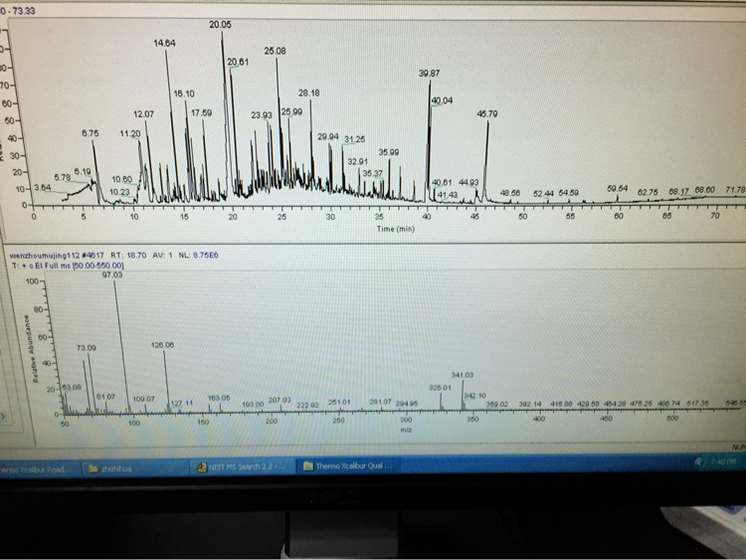The image size is (746, 560).
Task: Click the 39.87 peak label in chromatogram
Action: 429,74
